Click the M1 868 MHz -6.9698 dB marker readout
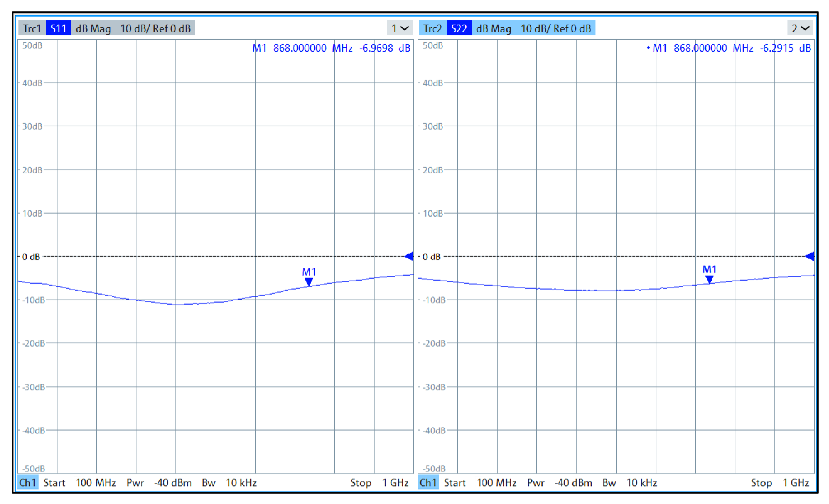This screenshot has height=504, width=829. point(331,48)
